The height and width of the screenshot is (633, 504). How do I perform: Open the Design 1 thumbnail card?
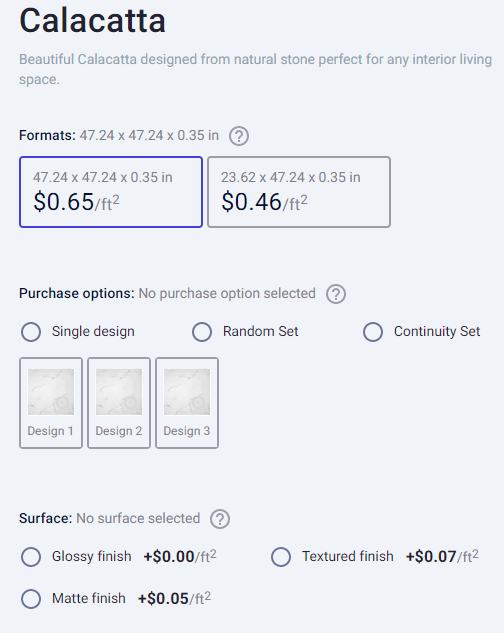51,403
